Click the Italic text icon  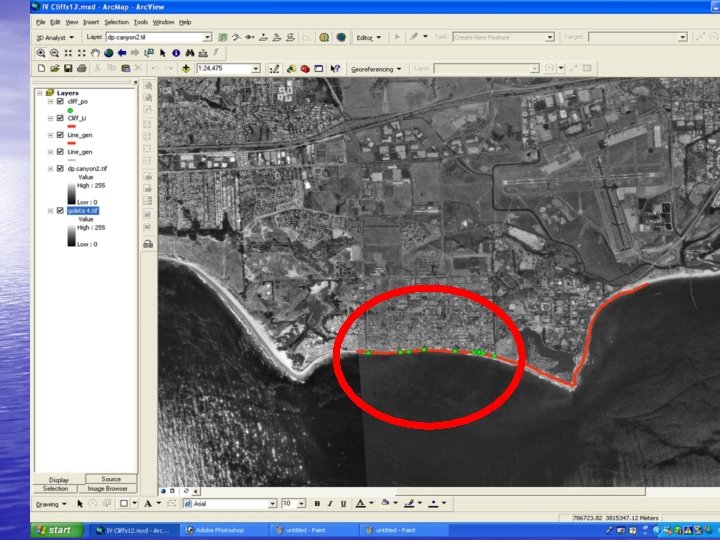pos(330,504)
